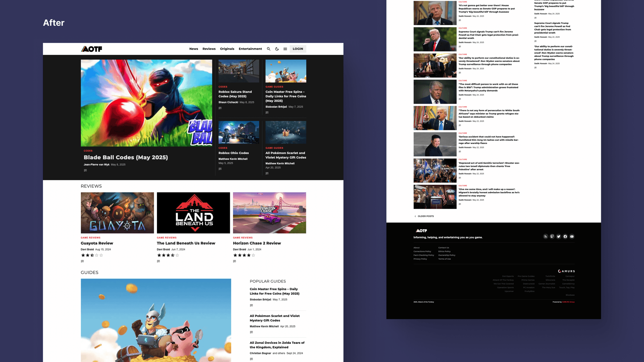Image resolution: width=644 pixels, height=362 pixels.
Task: Open the 'Depraved act of anti-Semitic terrorism' article
Action: coord(489,166)
